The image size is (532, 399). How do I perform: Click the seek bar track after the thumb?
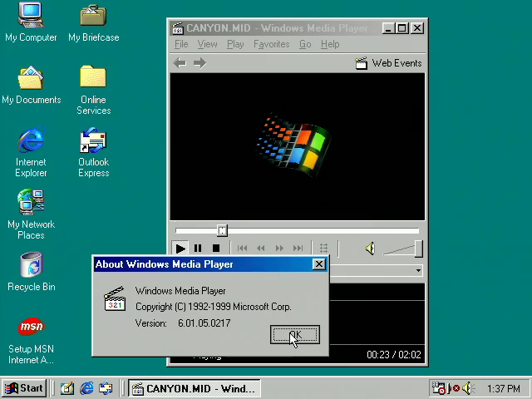click(323, 231)
